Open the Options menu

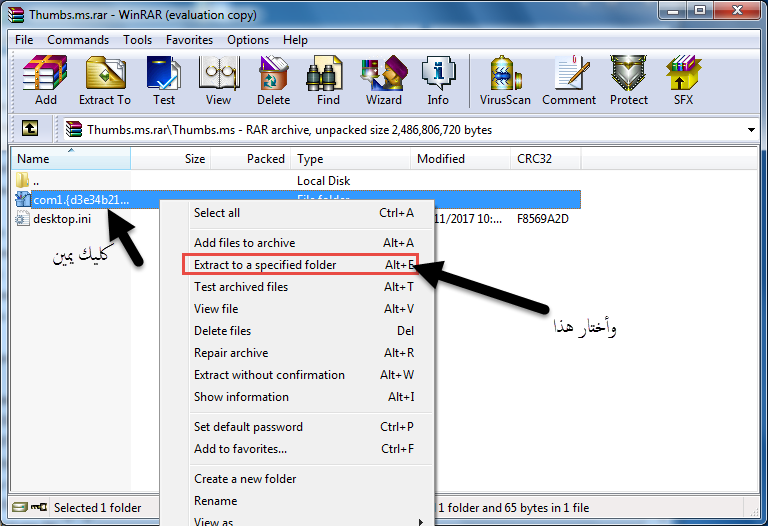tap(248, 40)
